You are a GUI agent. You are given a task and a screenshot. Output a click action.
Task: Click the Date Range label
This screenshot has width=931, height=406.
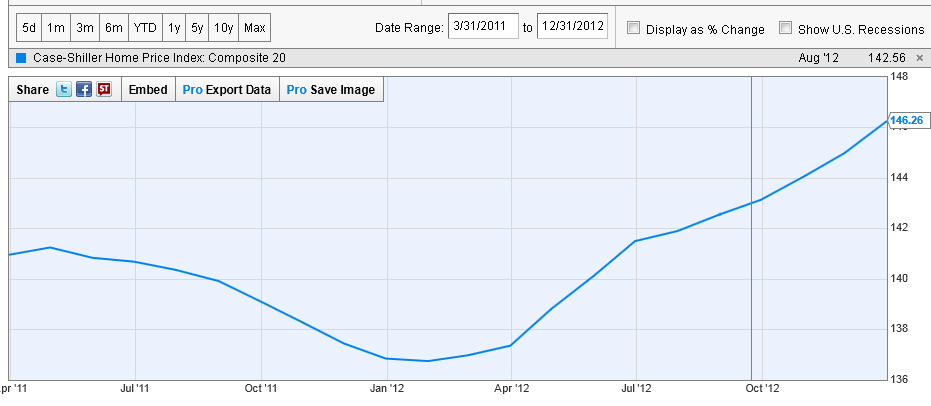(409, 28)
